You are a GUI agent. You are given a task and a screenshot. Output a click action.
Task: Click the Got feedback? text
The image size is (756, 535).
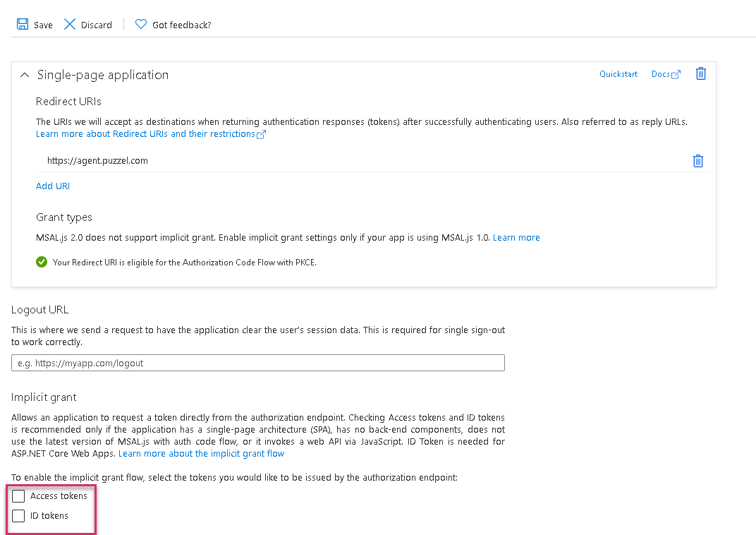pos(182,25)
